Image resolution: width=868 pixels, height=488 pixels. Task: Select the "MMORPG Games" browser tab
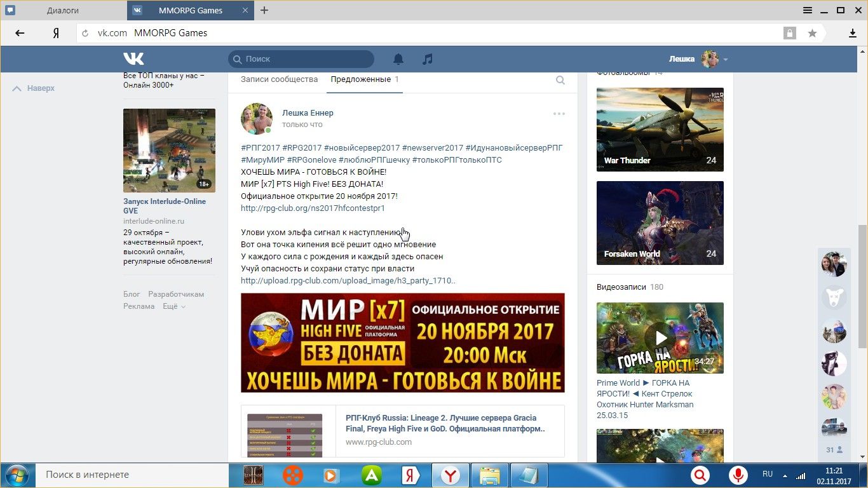(191, 10)
